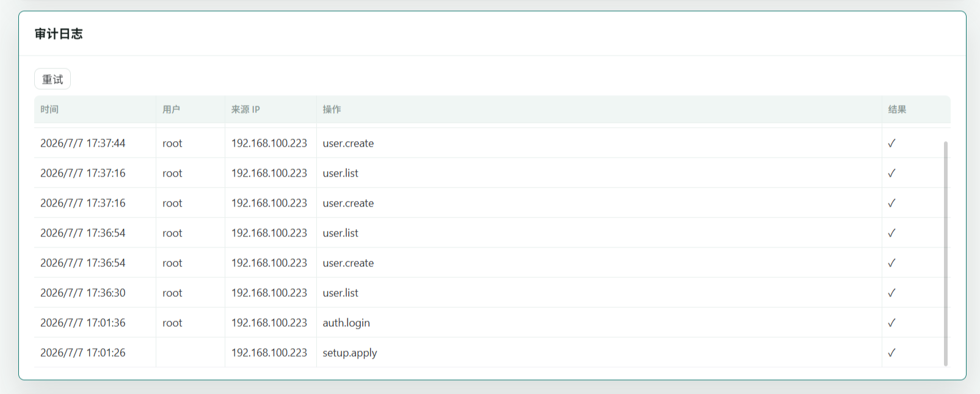Click the auth.login operation entry
The height and width of the screenshot is (394, 980).
(x=346, y=323)
